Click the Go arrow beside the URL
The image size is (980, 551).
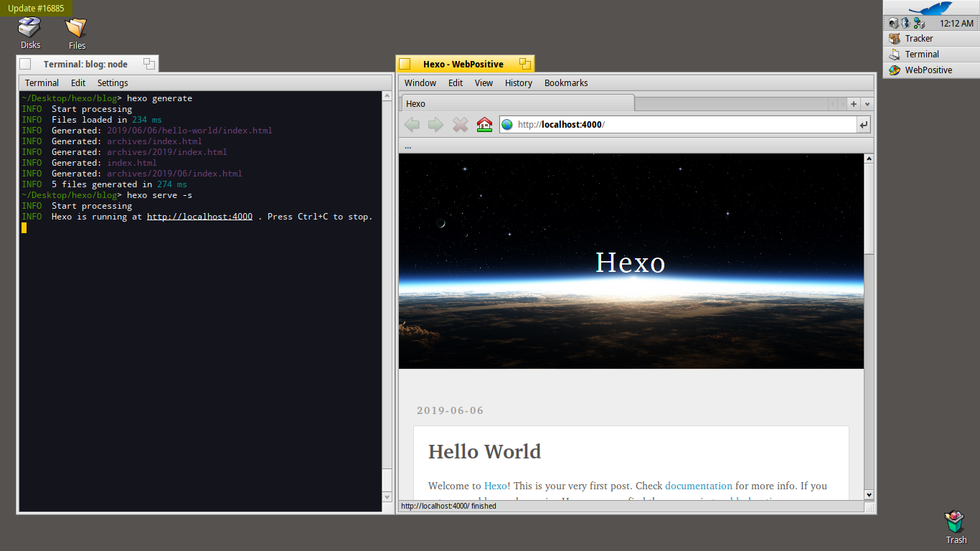point(864,125)
